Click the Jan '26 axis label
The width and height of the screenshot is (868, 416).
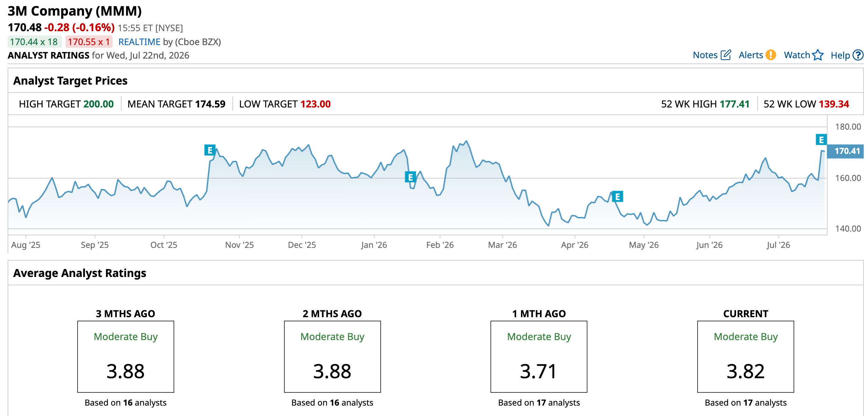tap(374, 245)
